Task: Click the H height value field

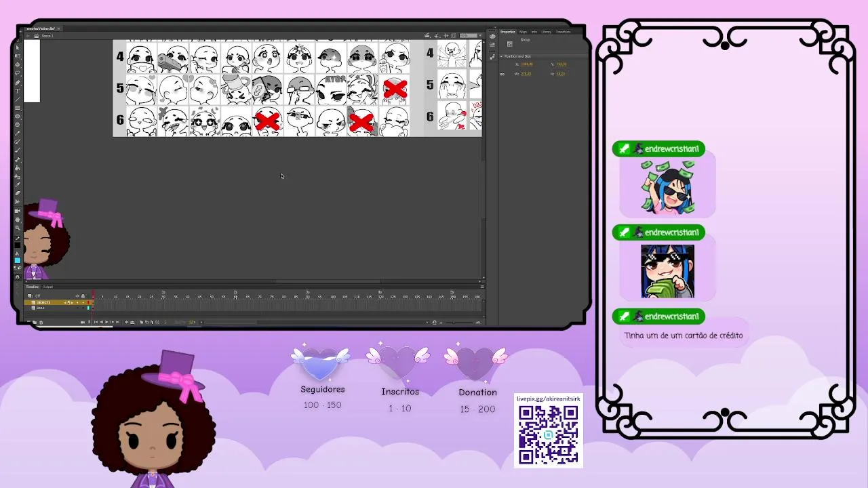Action: pos(560,74)
